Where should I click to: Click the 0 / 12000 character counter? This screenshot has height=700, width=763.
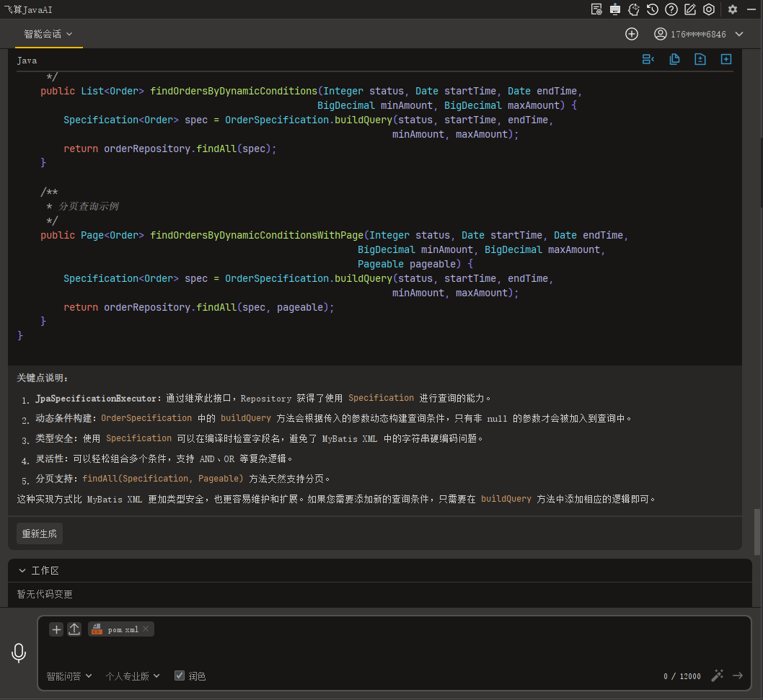682,676
